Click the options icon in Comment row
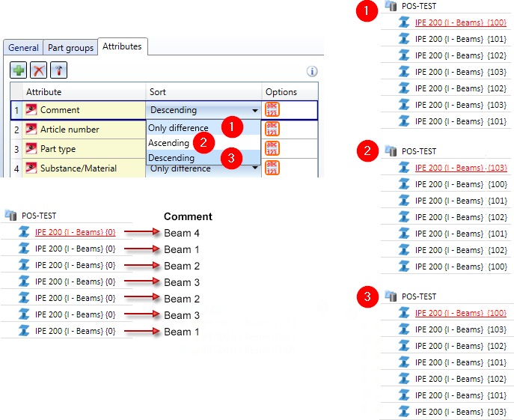The image size is (514, 420). (x=272, y=109)
